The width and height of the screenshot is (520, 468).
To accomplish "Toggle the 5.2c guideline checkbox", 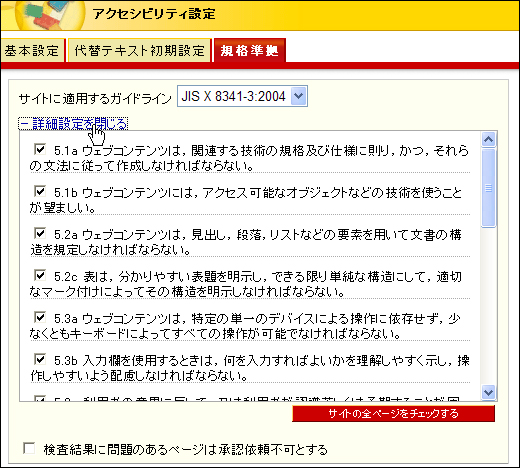I will [40, 275].
